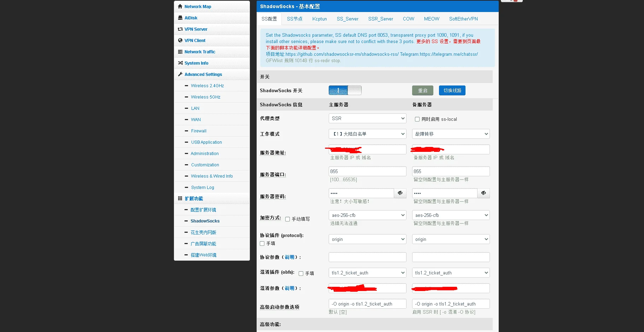Open 协议参数 说明 link

pos(289,257)
